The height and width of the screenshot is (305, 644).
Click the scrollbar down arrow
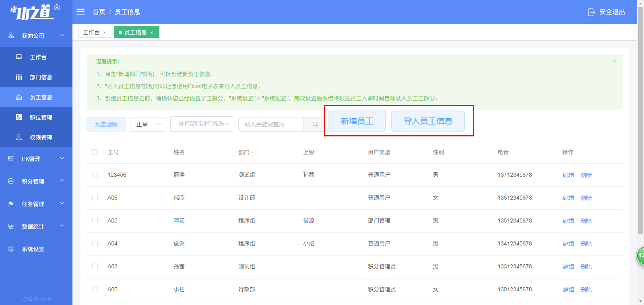640,301
